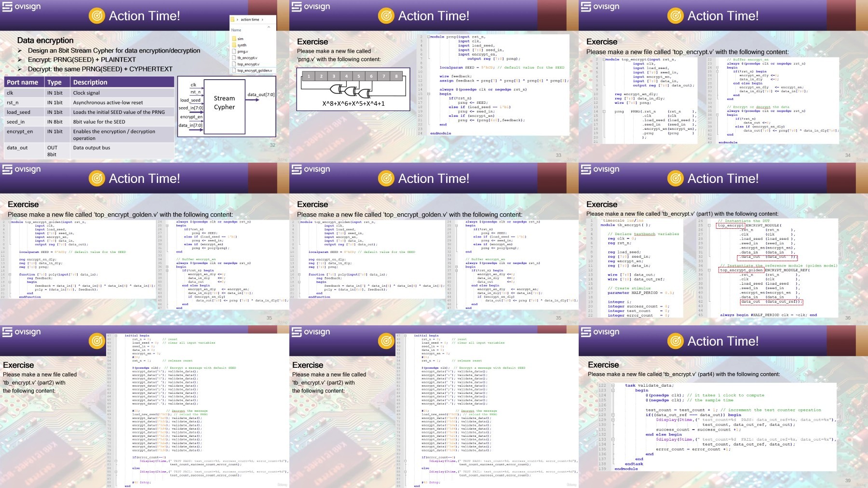Click the polynomial text X^8+X^6+X^5+X^4+1

353,103
